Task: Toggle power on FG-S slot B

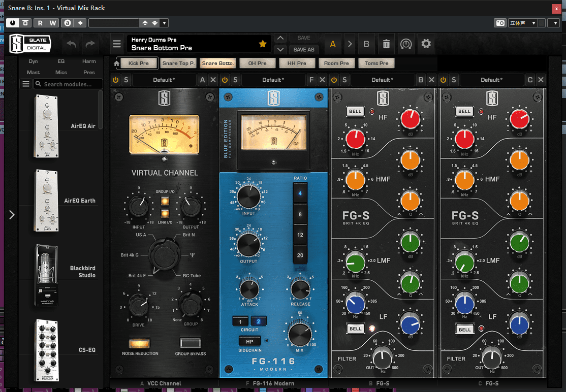Action: pyautogui.click(x=334, y=80)
